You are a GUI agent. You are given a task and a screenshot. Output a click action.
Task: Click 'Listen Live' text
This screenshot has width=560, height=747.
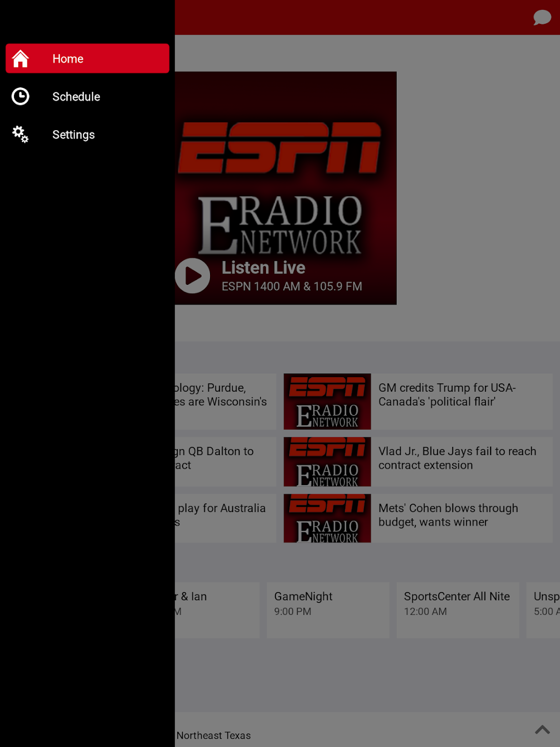(263, 268)
